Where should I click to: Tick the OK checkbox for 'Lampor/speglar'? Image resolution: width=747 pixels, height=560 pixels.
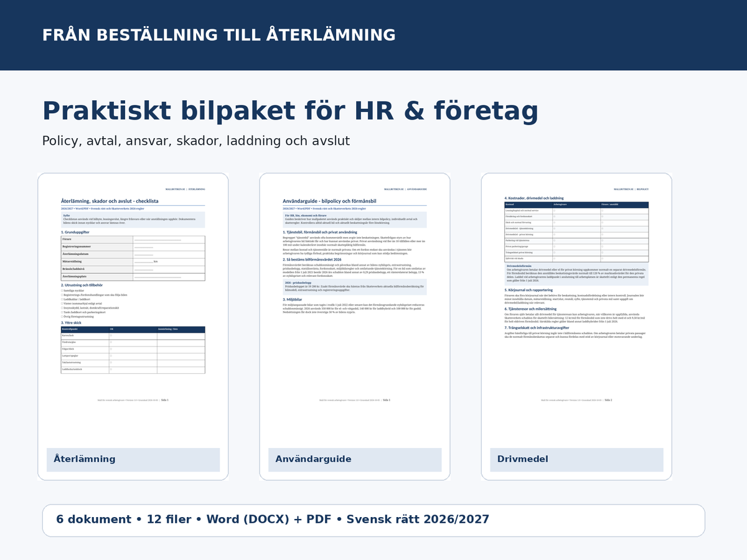click(x=111, y=356)
